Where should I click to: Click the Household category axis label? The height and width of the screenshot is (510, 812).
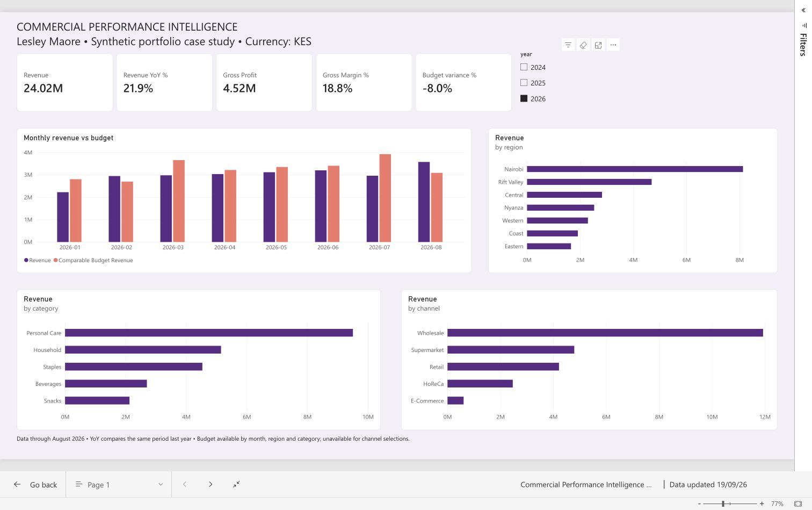(x=47, y=350)
